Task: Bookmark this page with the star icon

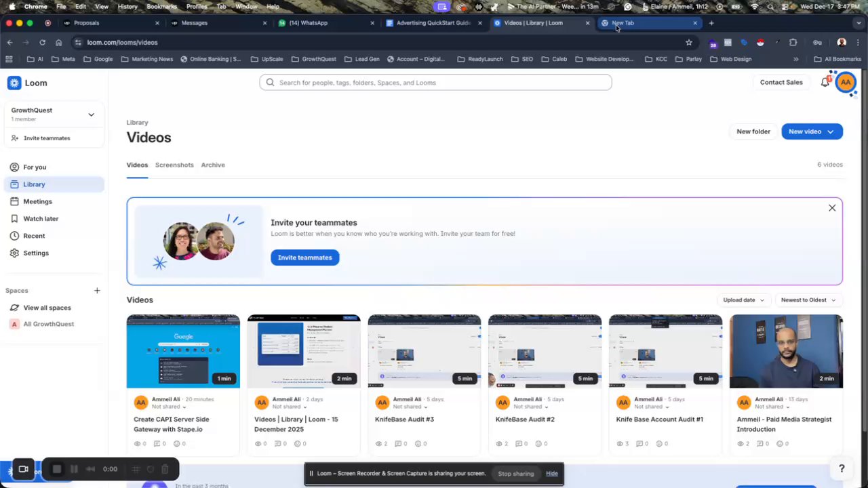Action: tap(689, 42)
